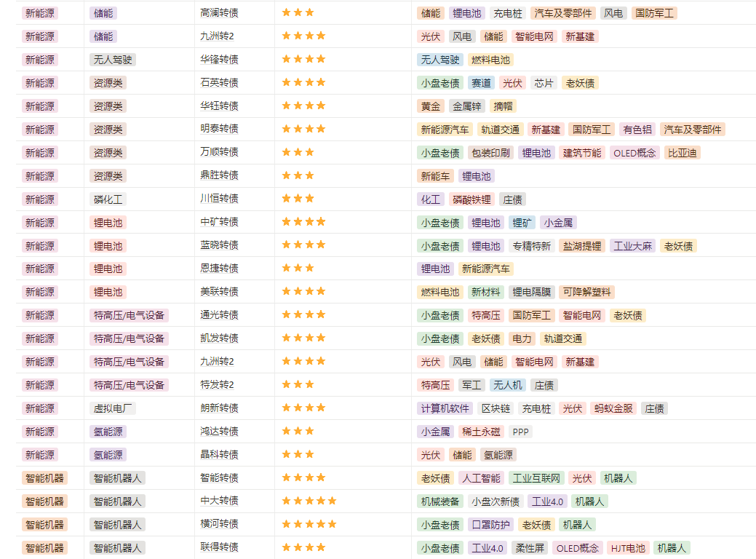Image resolution: width=756 pixels, height=559 pixels.
Task: Click the 充电桩 concept tag in 高澜转债 row
Action: pyautogui.click(x=508, y=14)
